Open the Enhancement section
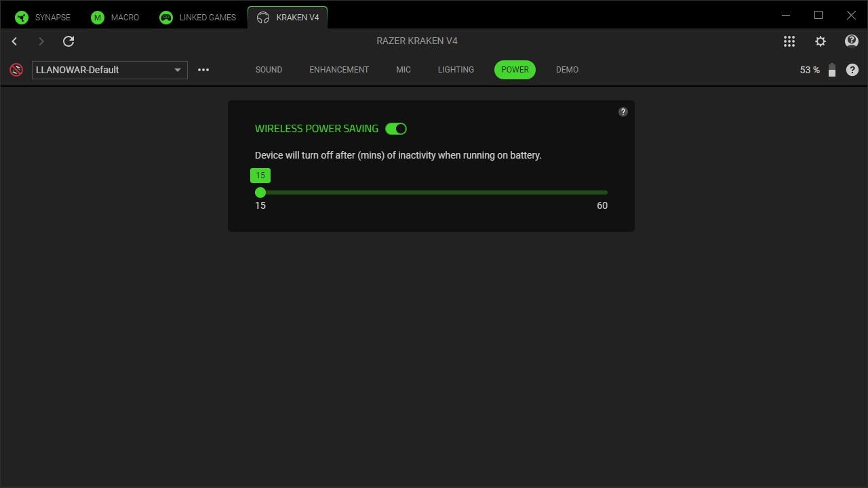868x488 pixels. [x=339, y=70]
